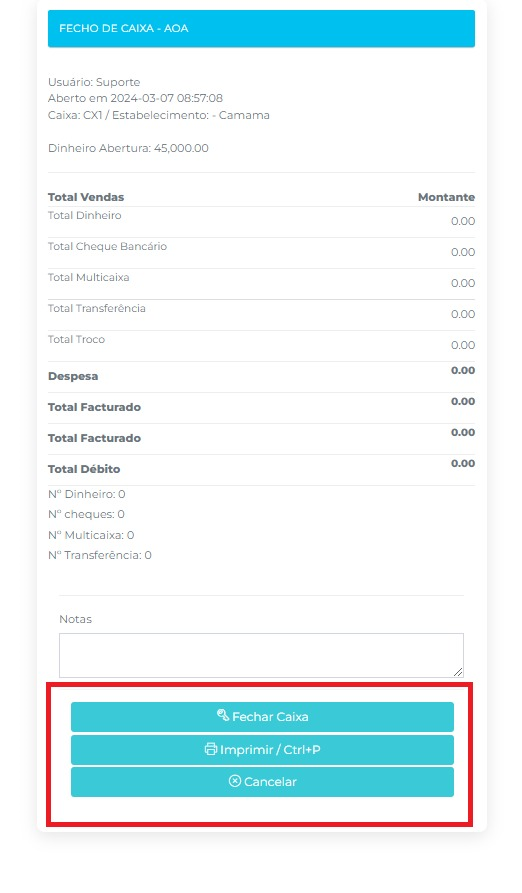This screenshot has height=893, width=522.
Task: Select the Total Troco row
Action: point(261,346)
